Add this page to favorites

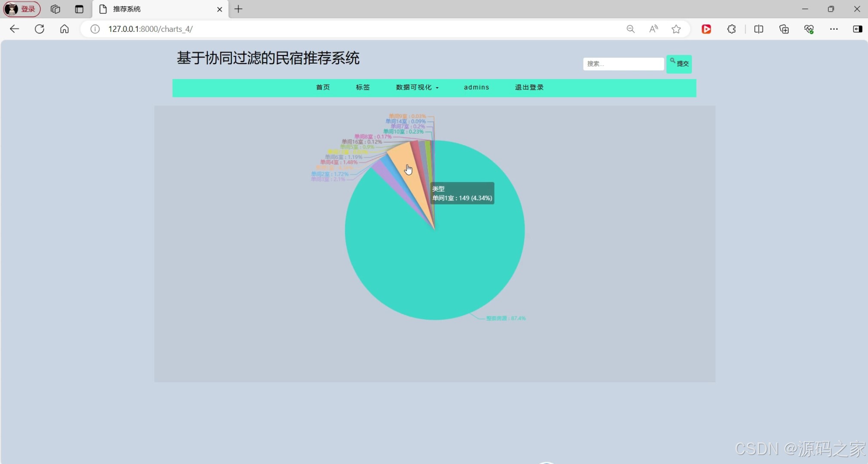pyautogui.click(x=676, y=29)
